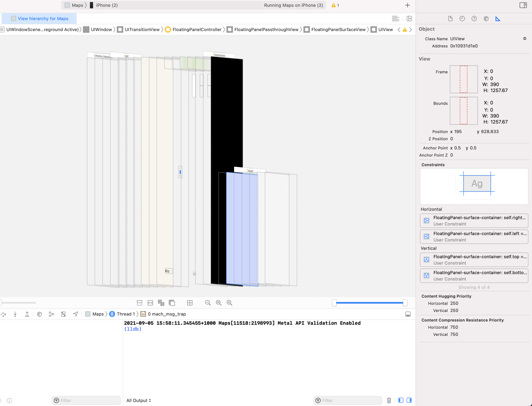Click the show clipped content icon
Image resolution: width=532 pixels, height=406 pixels.
point(140,303)
